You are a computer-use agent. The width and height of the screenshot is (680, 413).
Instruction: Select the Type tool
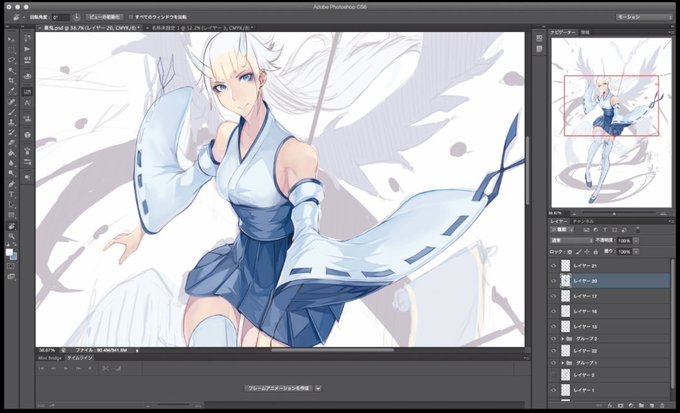tap(12, 195)
